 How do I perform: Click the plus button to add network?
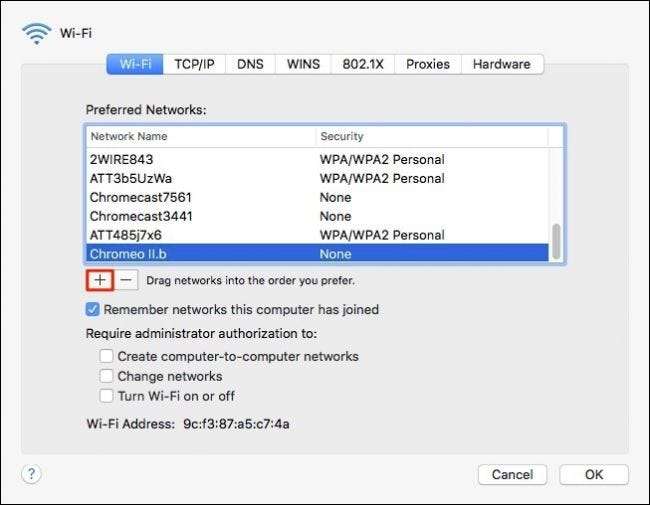click(x=100, y=280)
